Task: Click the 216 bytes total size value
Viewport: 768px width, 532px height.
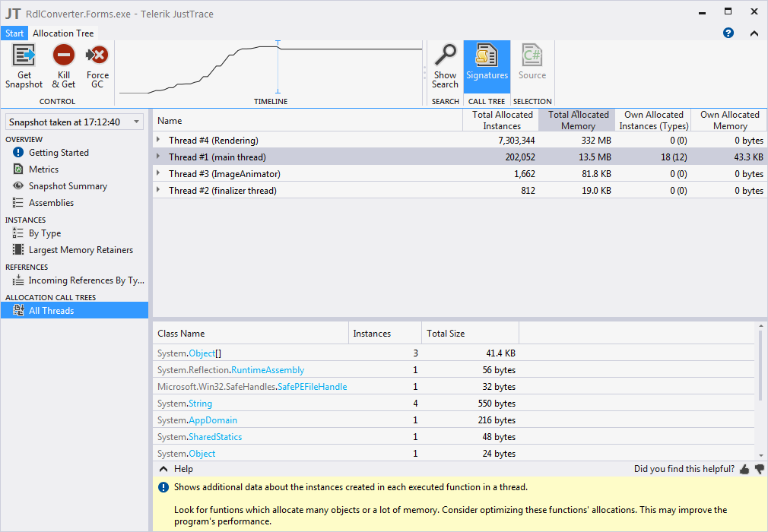Action: point(497,420)
